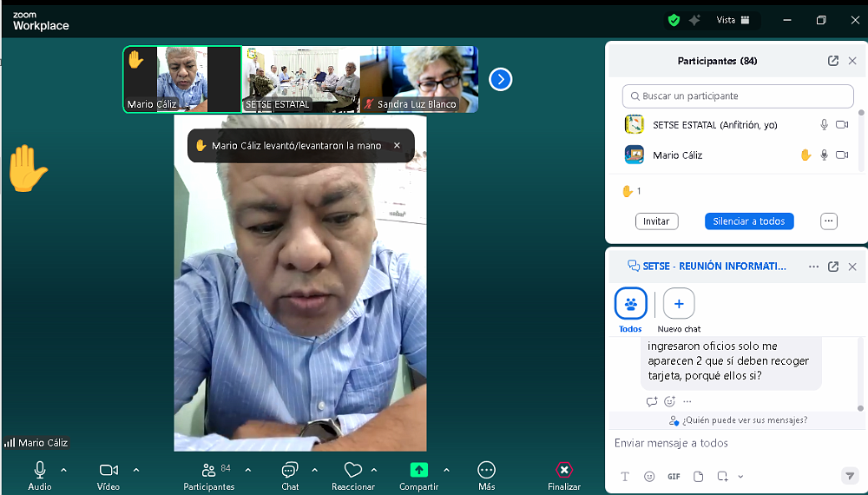Expand audio options arrow next to Audio

(x=63, y=470)
